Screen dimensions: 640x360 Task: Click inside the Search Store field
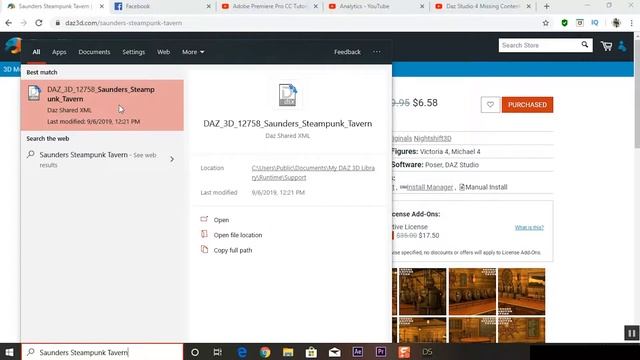tap(539, 45)
